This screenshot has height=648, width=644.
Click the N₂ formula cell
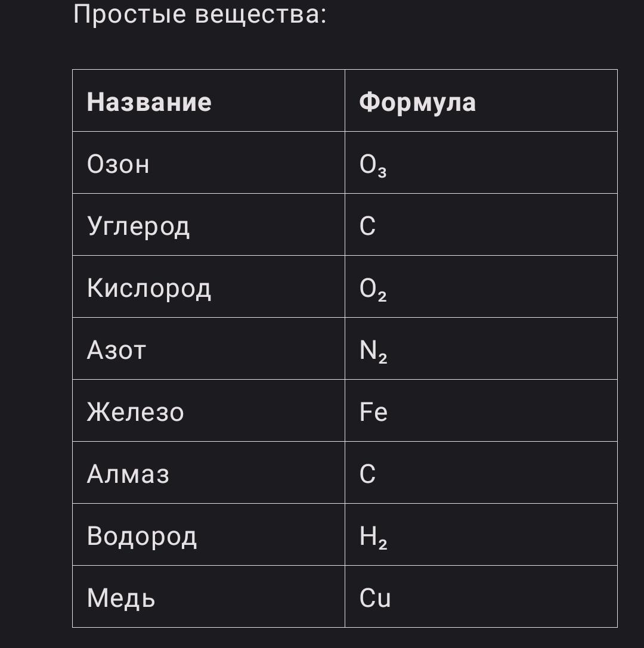481,348
